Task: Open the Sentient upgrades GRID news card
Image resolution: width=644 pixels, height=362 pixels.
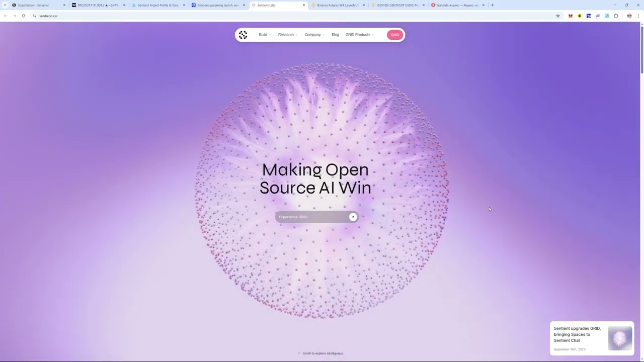Action: click(x=592, y=338)
